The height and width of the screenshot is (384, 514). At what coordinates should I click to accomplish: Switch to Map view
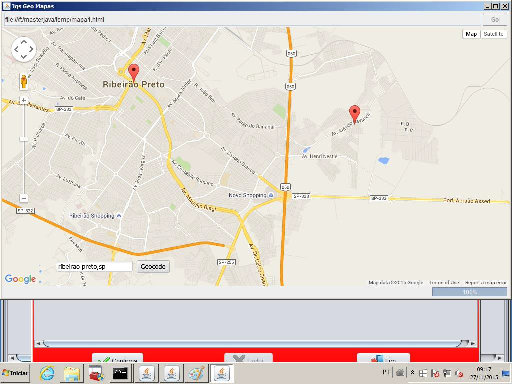click(471, 34)
